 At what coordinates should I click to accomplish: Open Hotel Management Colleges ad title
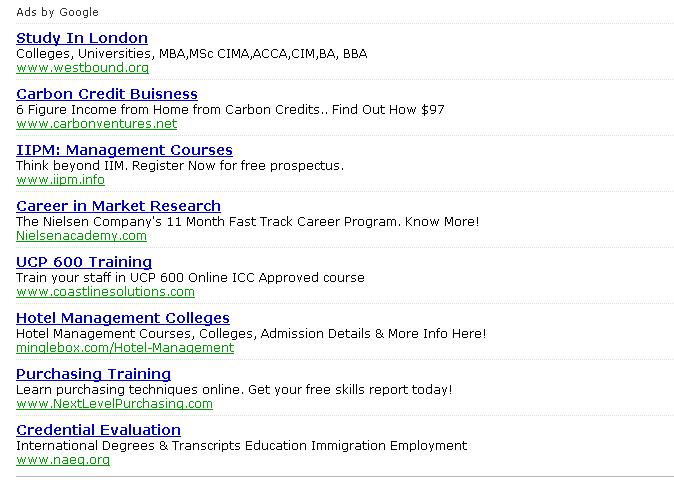[x=123, y=318]
